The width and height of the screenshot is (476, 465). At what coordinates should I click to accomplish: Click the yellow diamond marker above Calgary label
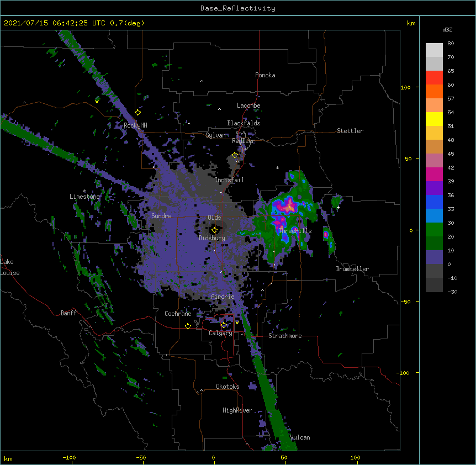tap(224, 325)
